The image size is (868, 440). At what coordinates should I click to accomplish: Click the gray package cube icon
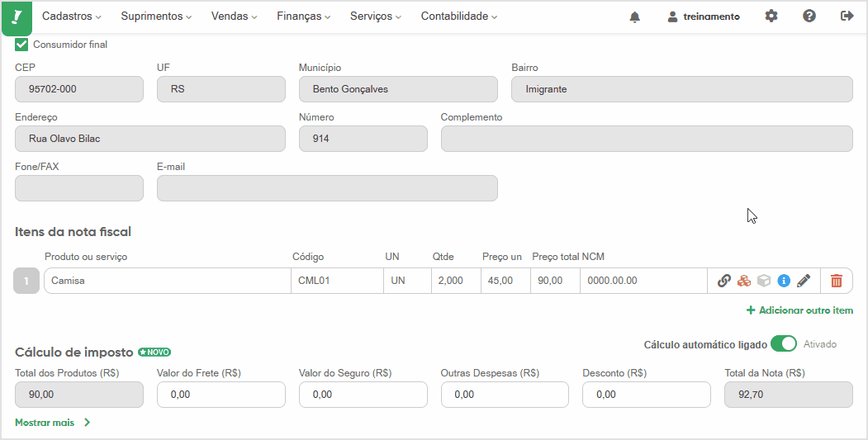tap(764, 281)
